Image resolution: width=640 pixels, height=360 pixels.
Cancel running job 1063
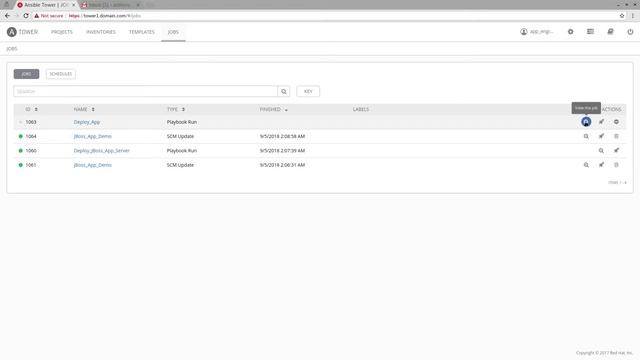click(616, 122)
